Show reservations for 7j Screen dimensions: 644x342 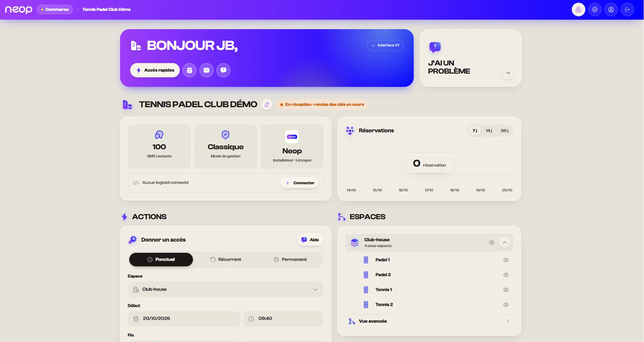[x=475, y=131]
